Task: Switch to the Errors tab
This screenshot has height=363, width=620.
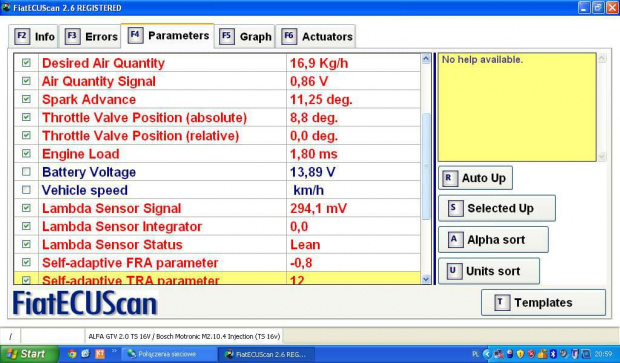Action: 91,36
